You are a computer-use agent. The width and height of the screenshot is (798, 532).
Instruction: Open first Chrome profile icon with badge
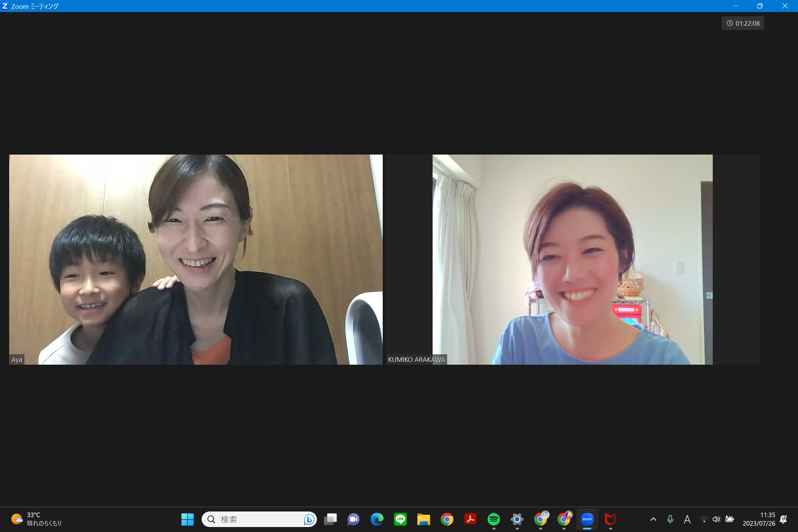(541, 519)
